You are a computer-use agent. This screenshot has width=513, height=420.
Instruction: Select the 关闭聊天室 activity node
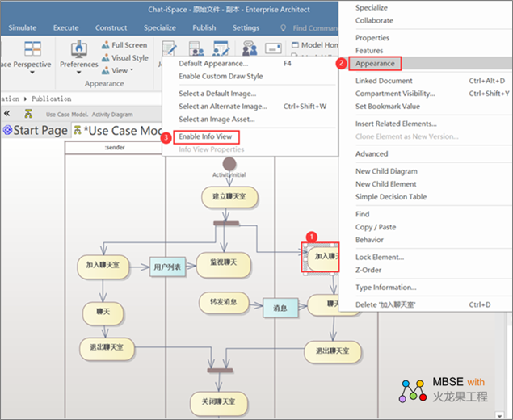219,403
